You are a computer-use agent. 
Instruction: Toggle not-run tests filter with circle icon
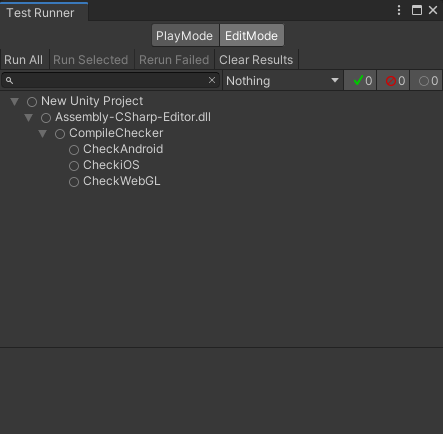coord(426,80)
